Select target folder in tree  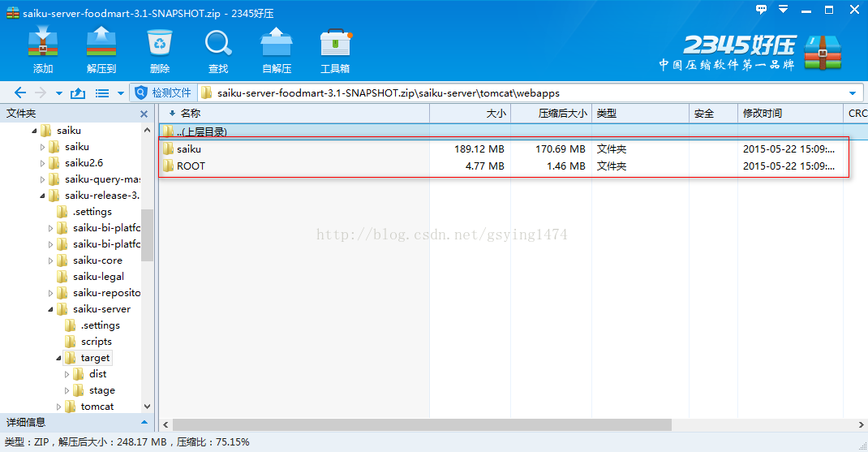click(x=95, y=358)
